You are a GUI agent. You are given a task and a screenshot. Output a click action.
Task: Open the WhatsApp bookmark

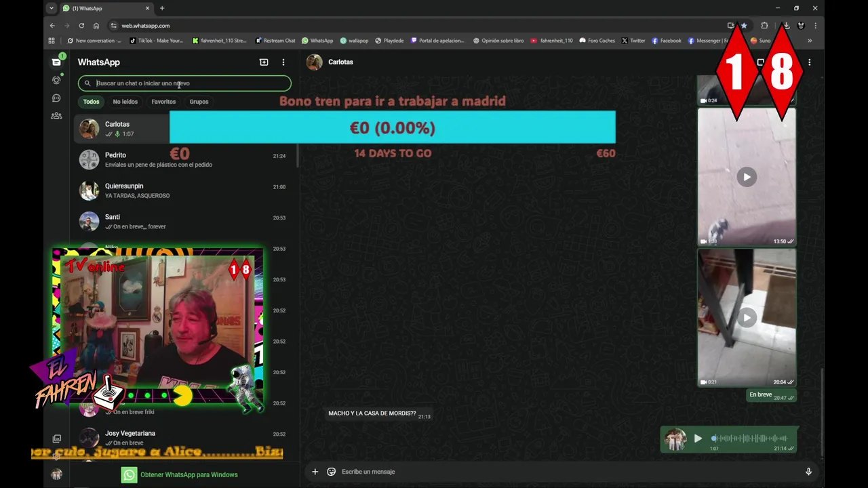[317, 41]
